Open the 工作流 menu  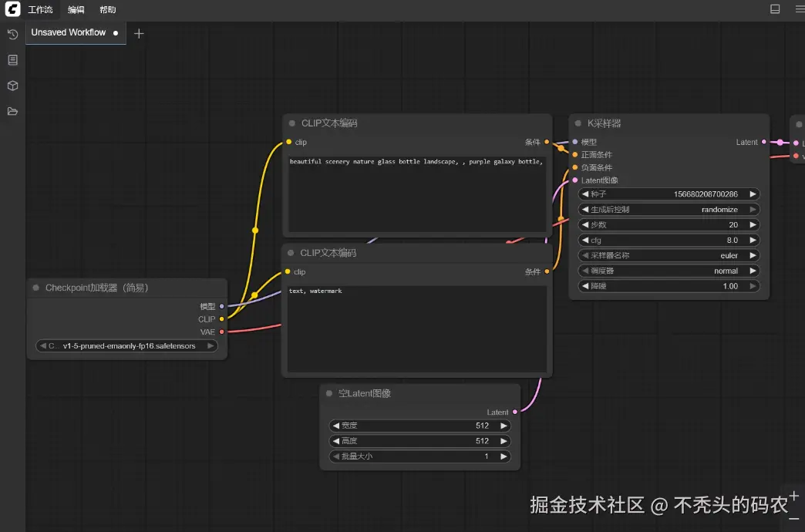40,10
